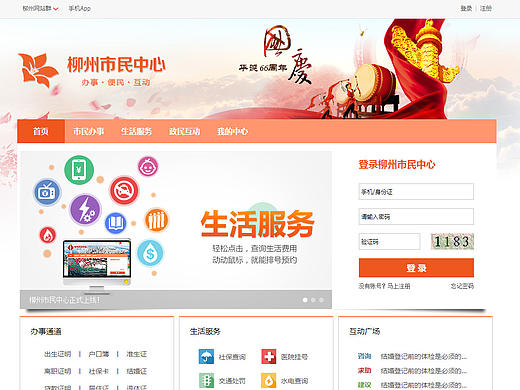Click the cyan dollar water-drop icon in banner

(150, 253)
